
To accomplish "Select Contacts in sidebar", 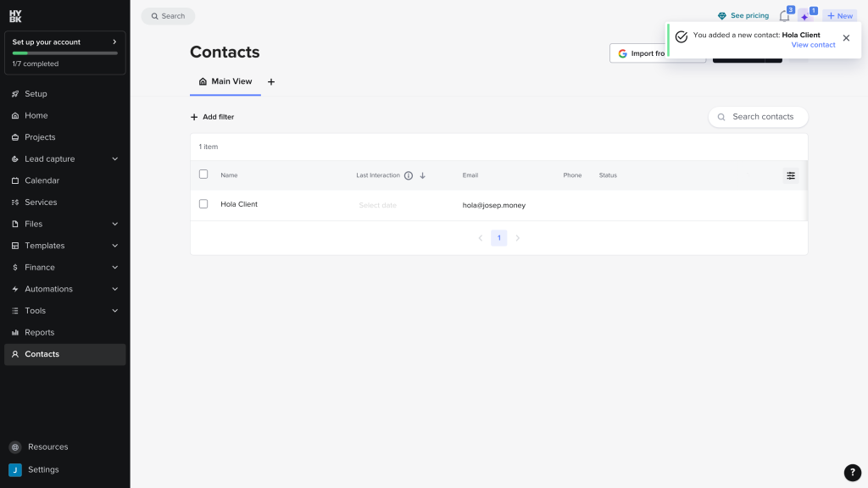I will point(64,354).
